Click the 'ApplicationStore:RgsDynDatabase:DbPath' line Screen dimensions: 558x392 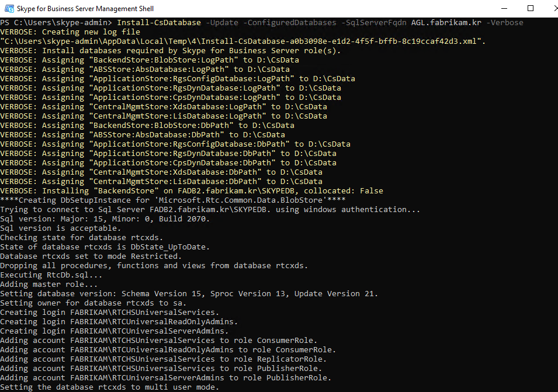point(168,153)
